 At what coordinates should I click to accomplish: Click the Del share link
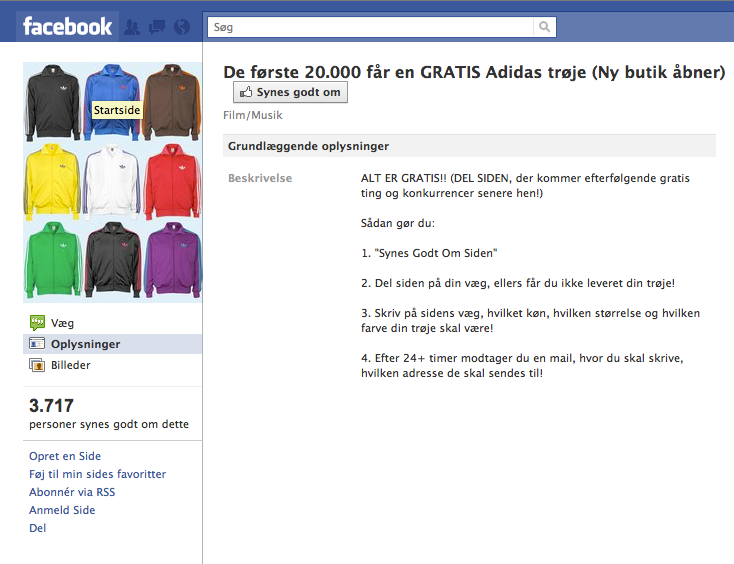(37, 528)
